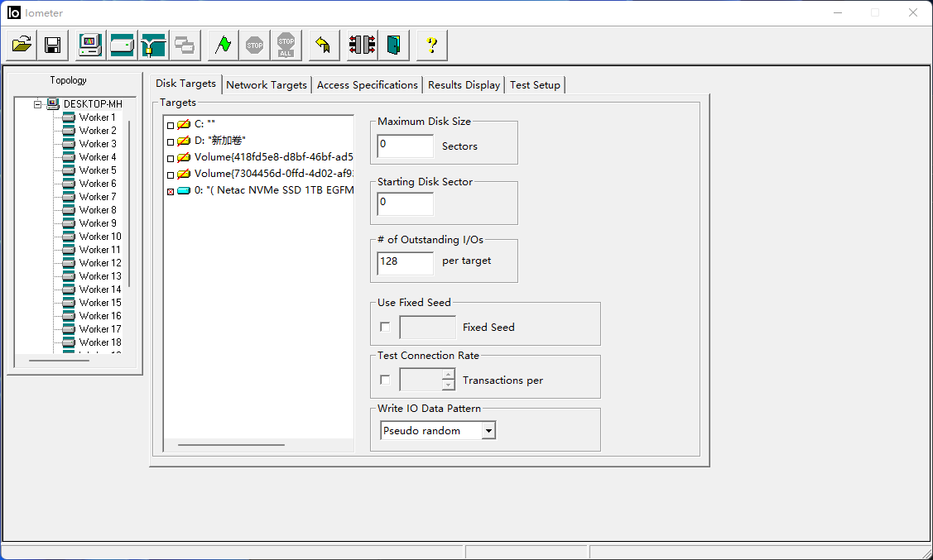Select D: "新加卷" target row
The height and width of the screenshot is (560, 933).
(219, 141)
